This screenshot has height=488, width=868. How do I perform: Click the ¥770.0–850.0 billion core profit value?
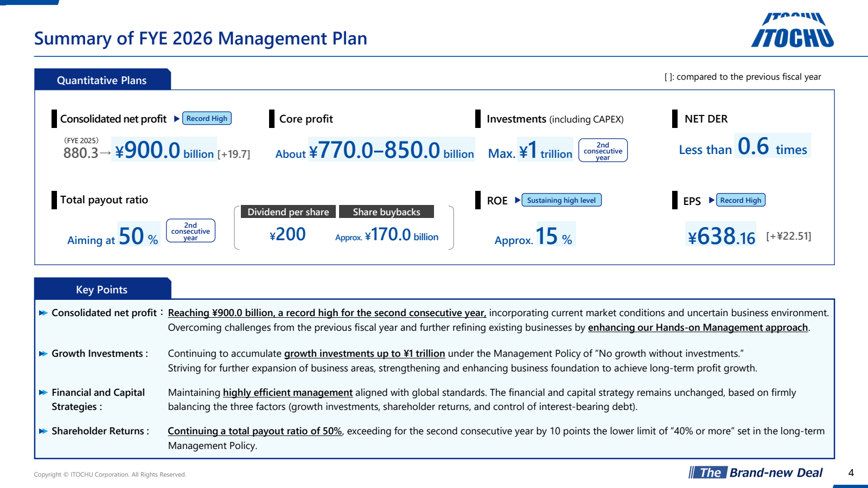[391, 150]
